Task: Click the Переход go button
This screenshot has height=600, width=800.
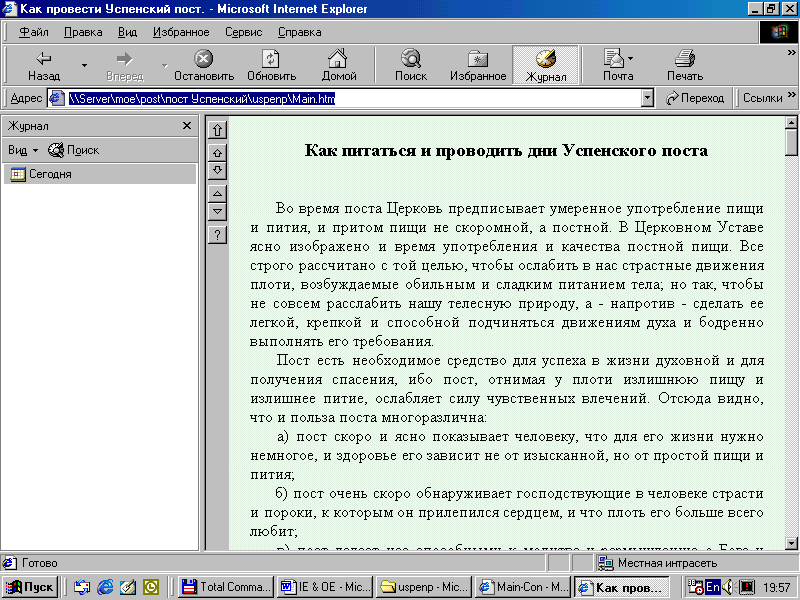Action: coord(695,98)
